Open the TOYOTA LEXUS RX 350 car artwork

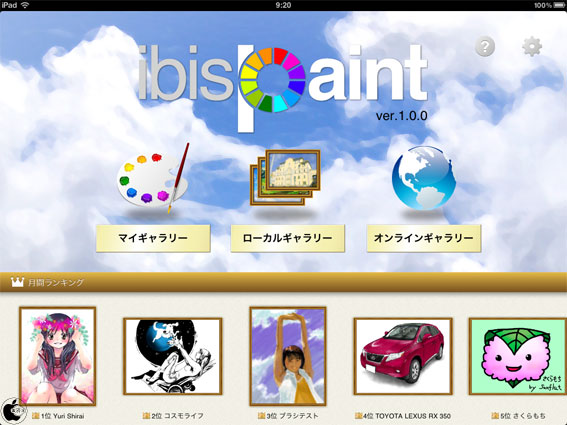[x=403, y=356]
